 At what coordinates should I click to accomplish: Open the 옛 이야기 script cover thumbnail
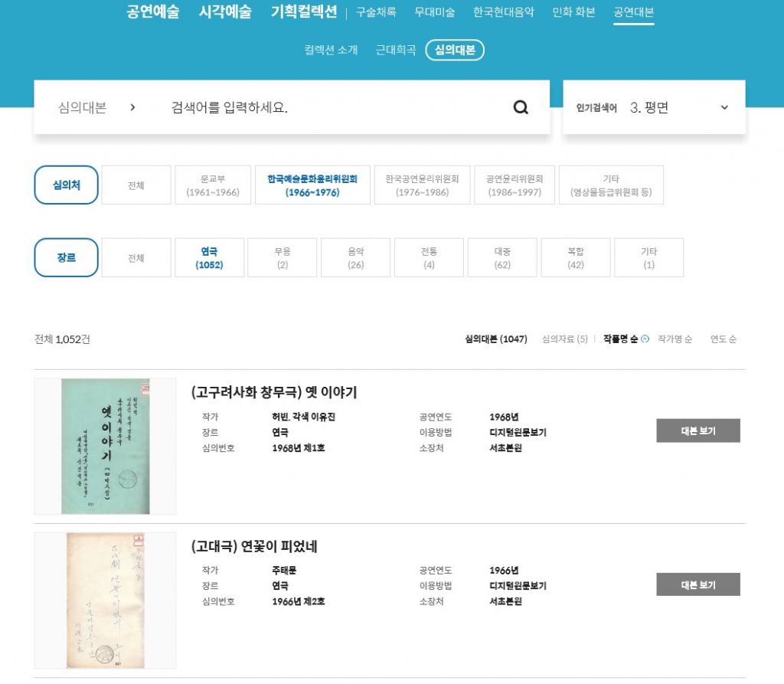click(x=105, y=446)
